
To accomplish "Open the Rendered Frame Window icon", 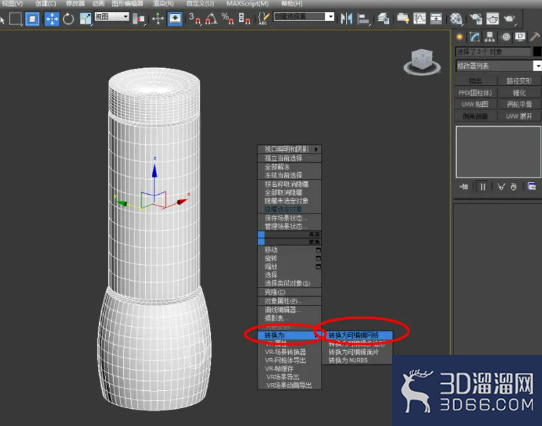I will 493,19.
